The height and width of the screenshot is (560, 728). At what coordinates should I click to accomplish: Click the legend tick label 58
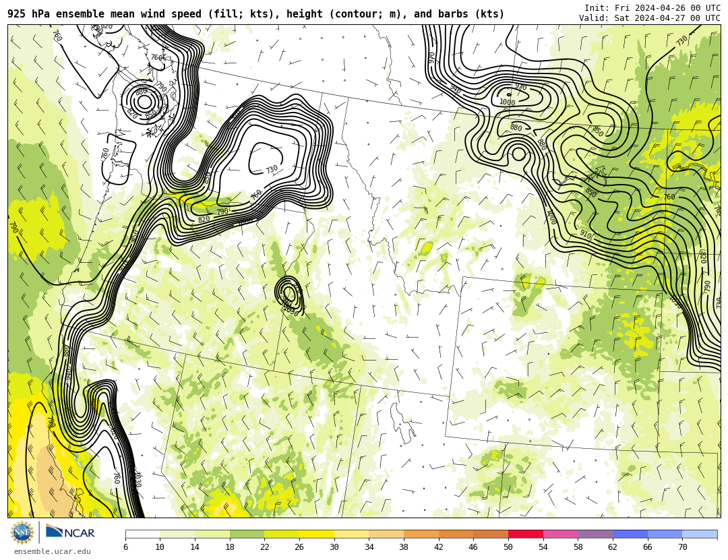578,547
